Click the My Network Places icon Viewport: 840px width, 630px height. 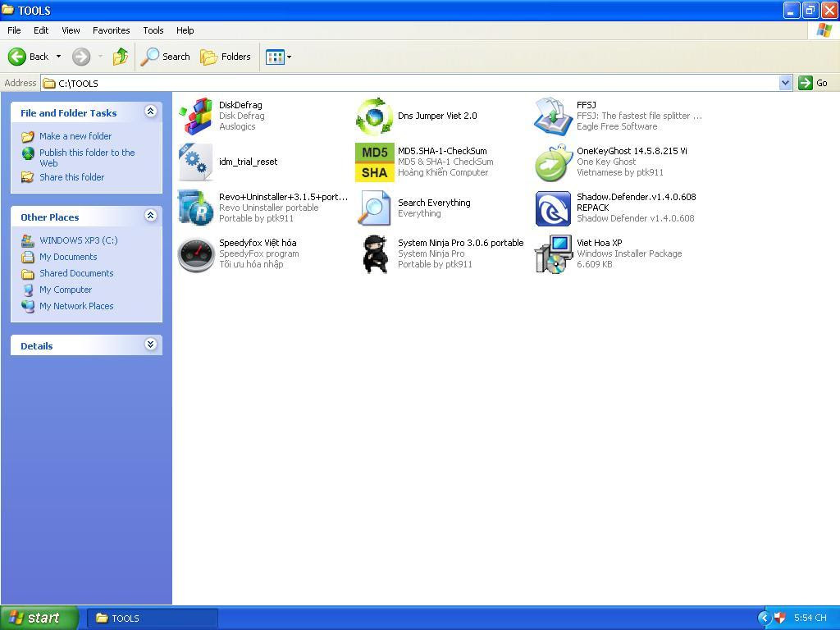coord(28,306)
